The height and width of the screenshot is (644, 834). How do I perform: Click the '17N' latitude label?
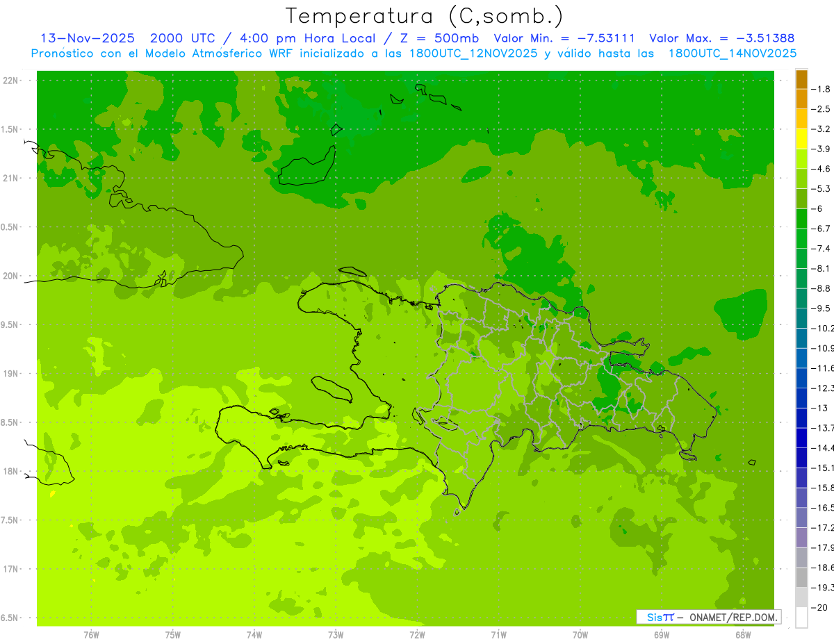[11, 569]
